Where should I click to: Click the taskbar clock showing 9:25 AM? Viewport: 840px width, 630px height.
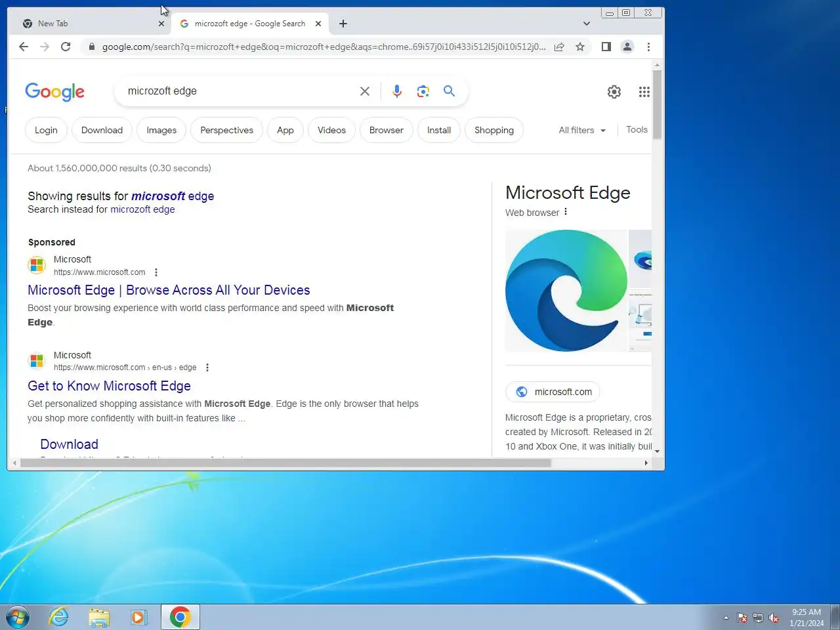coord(806,618)
